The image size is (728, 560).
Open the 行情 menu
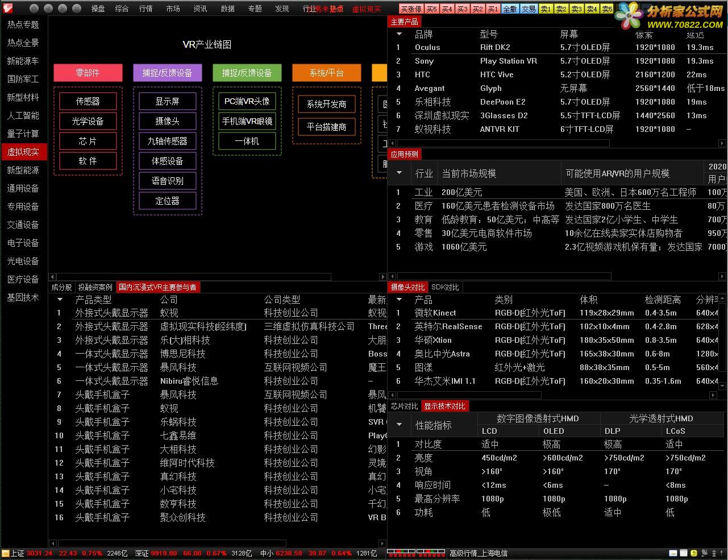pos(145,9)
